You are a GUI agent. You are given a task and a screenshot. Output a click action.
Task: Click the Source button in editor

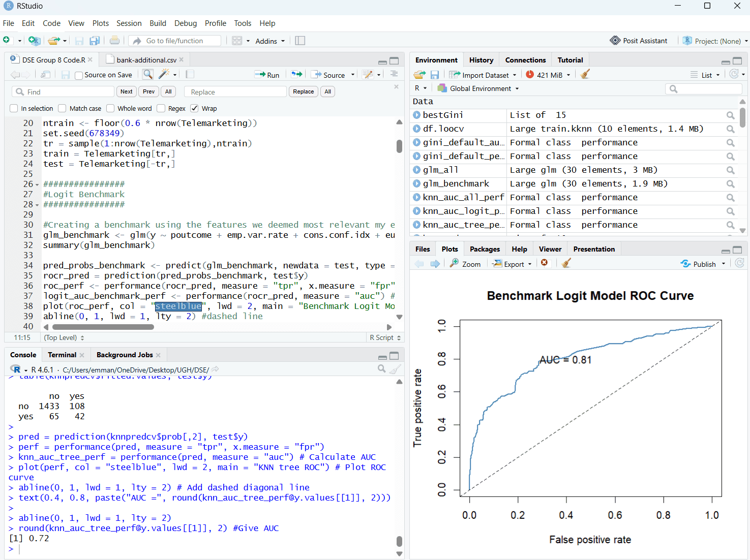coord(328,75)
